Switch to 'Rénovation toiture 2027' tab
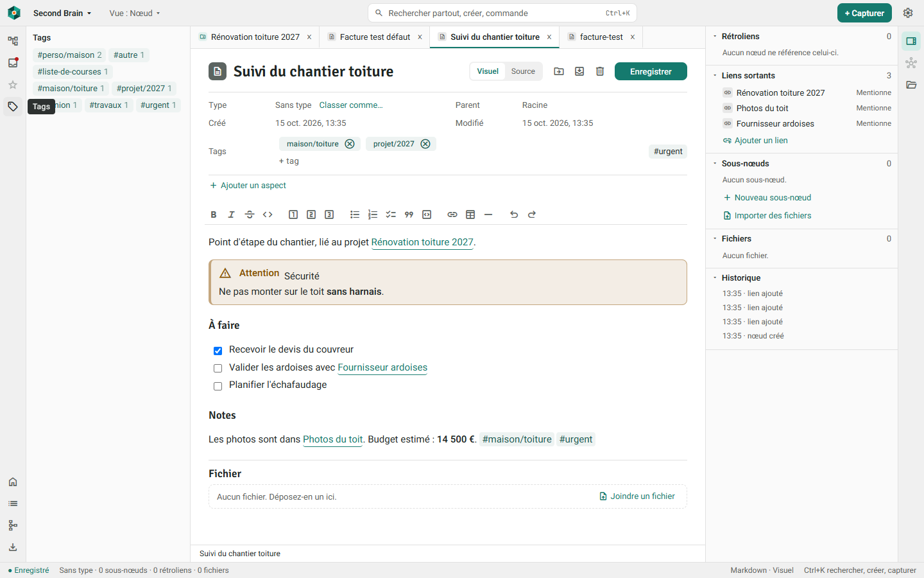 pos(255,37)
